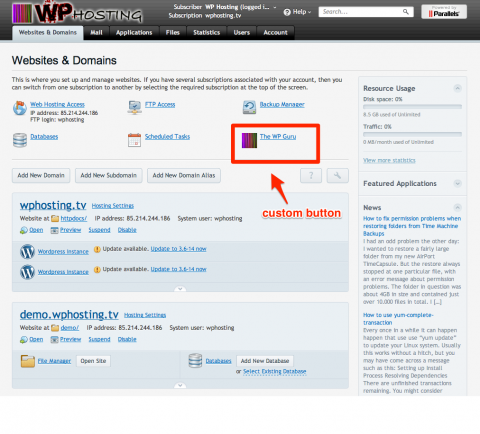Open the Backup Manager icon
480x434 pixels.
(249, 107)
